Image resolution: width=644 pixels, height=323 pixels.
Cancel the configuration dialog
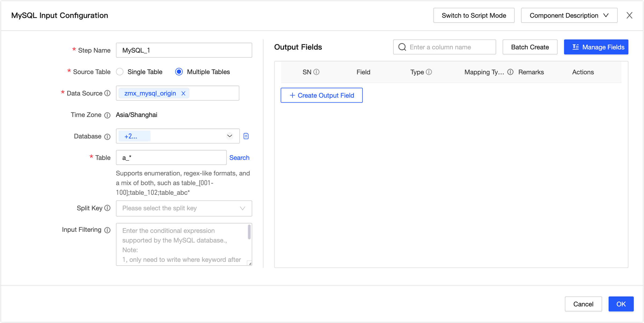tap(583, 304)
